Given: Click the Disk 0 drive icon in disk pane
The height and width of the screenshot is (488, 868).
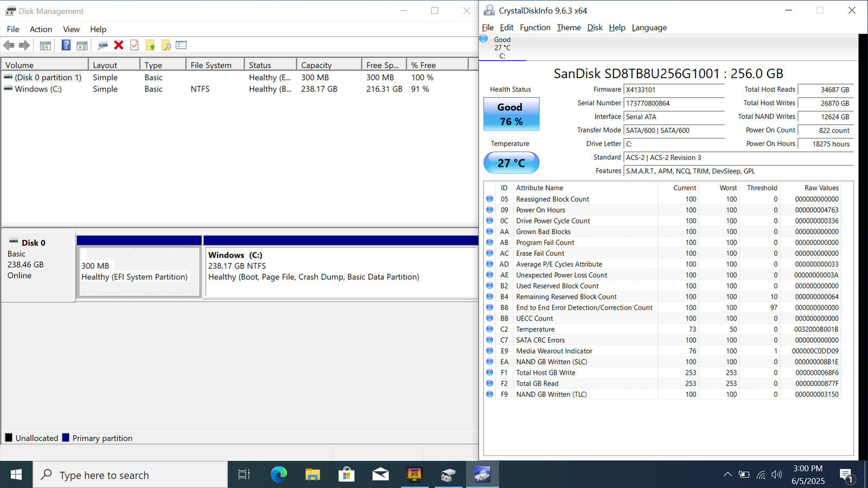Looking at the screenshot, I should [14, 242].
